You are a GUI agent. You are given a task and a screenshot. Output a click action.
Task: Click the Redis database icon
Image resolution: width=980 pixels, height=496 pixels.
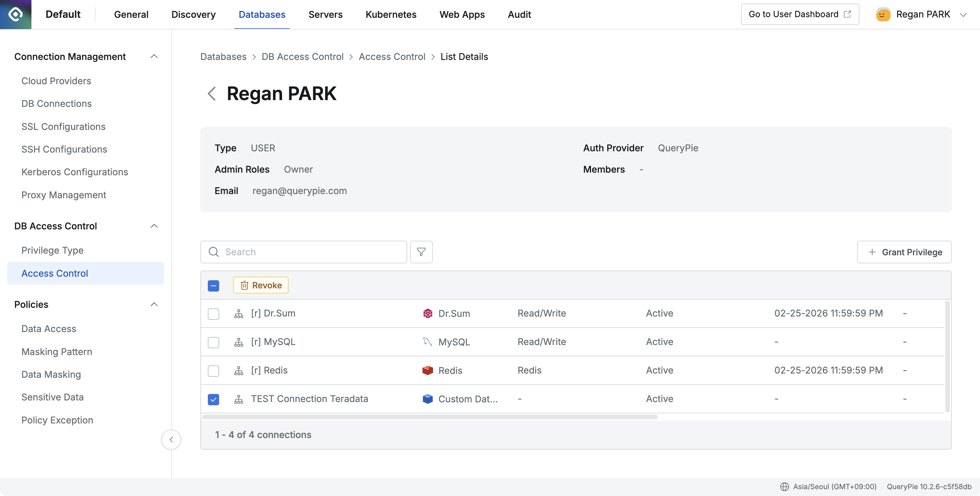[428, 371]
